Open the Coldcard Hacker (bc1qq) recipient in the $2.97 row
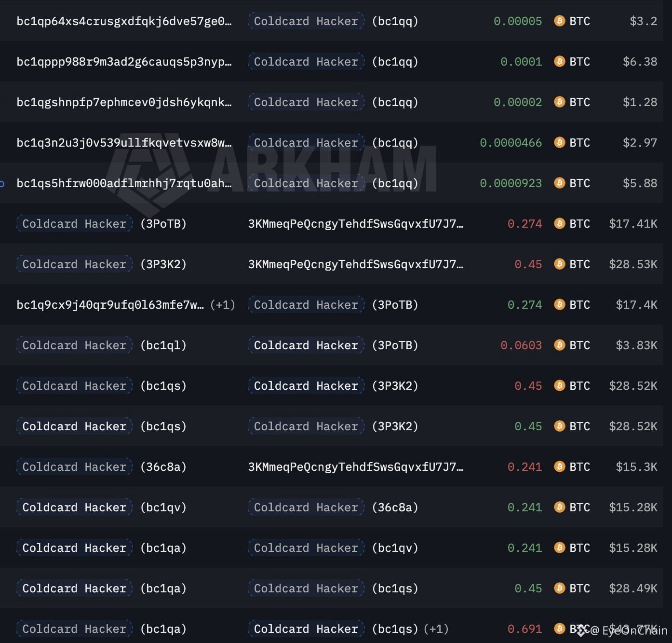This screenshot has width=672, height=643. pyautogui.click(x=333, y=143)
